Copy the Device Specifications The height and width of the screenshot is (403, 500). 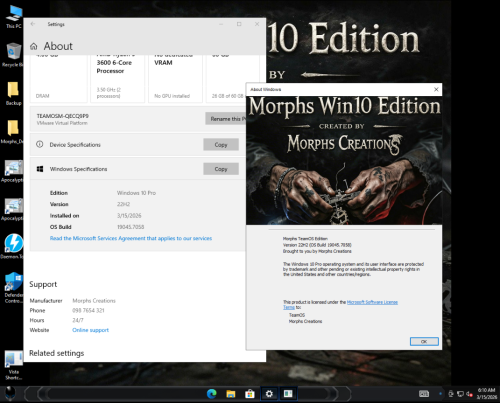(221, 145)
